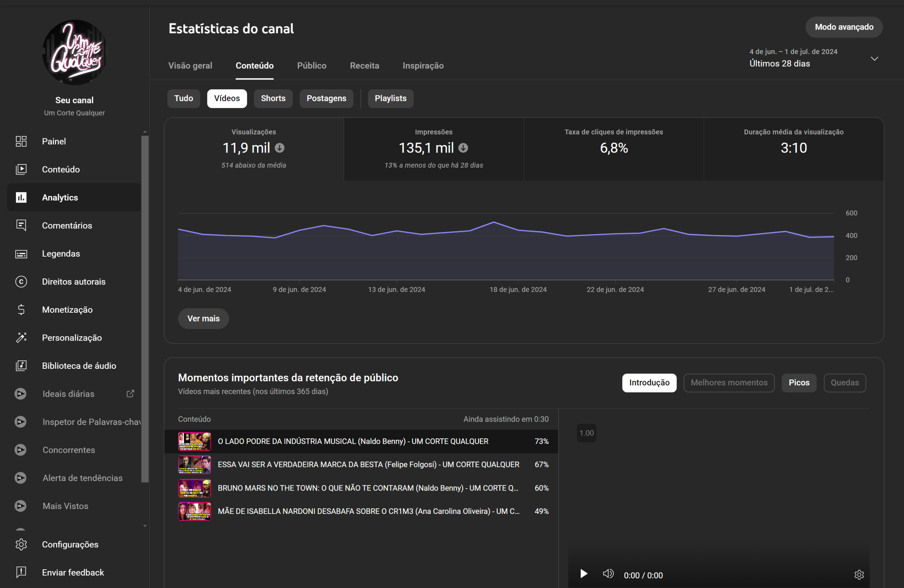Screen dimensions: 904x588
Task: Open the Receita tab
Action: 364,66
